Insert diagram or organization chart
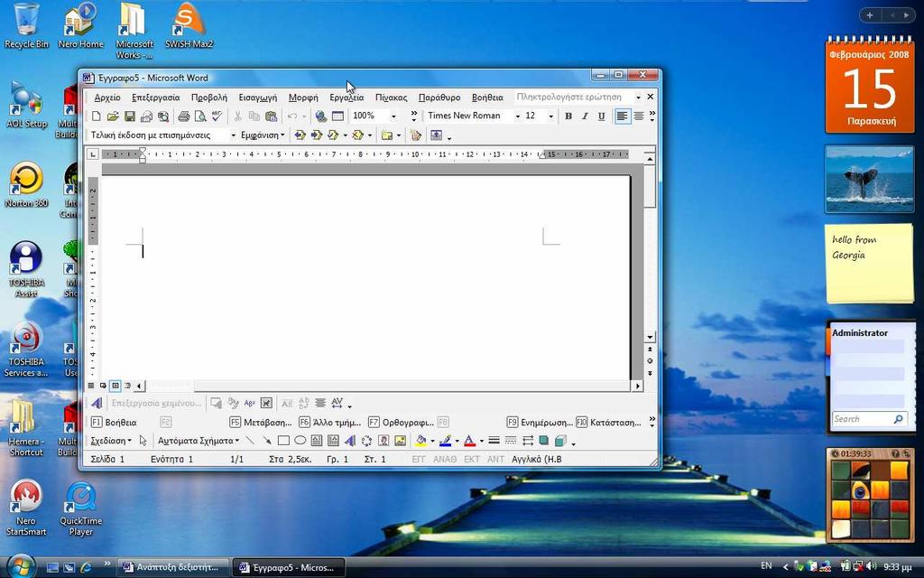924x578 pixels. 366,441
